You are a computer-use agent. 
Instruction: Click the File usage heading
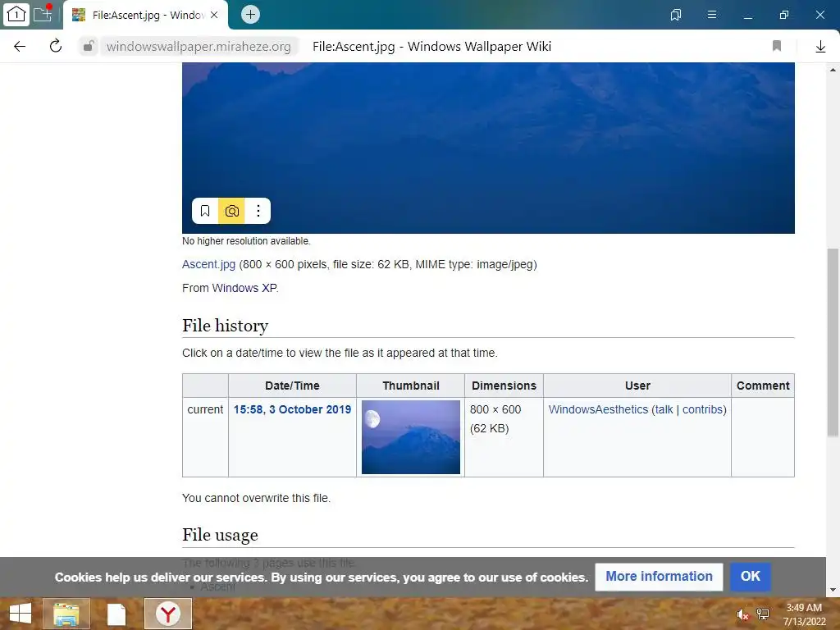point(220,535)
